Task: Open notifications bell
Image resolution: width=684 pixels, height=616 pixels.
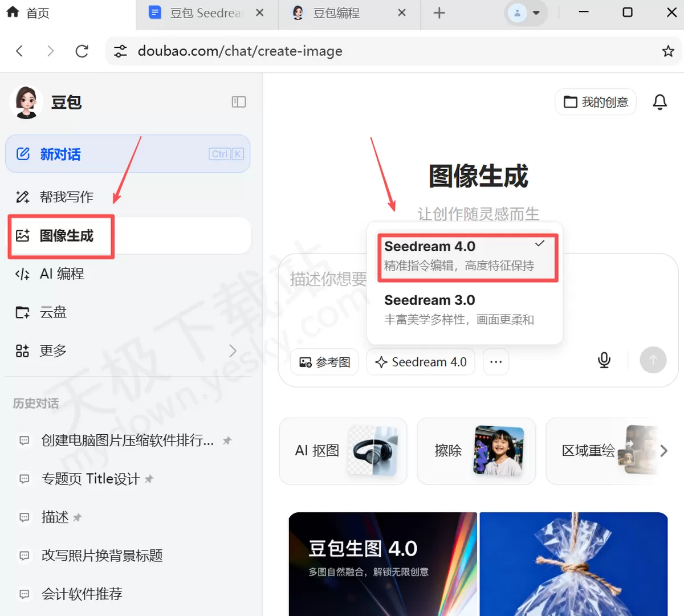Action: click(659, 102)
